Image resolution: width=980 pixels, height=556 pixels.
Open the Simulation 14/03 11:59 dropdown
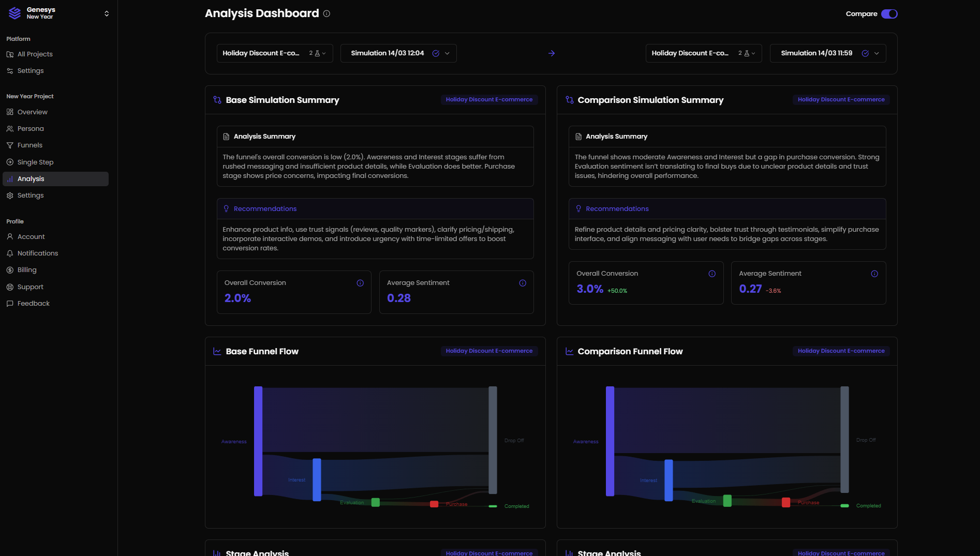tap(828, 53)
